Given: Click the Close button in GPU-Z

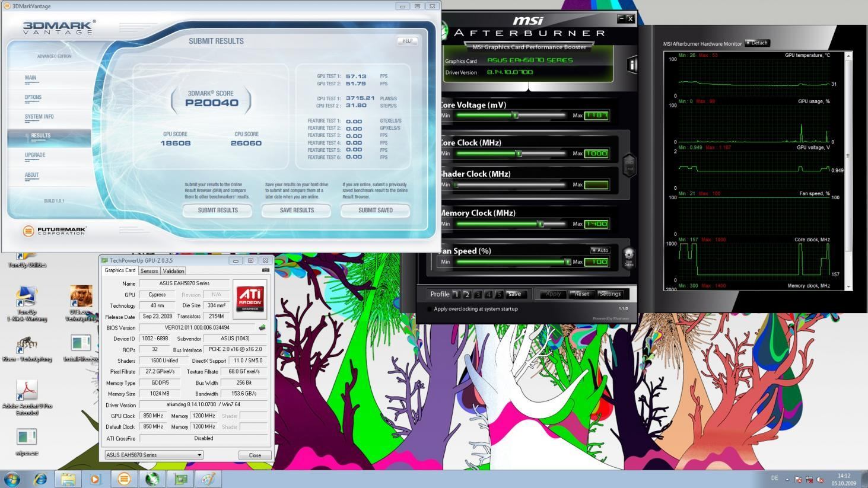Looking at the screenshot, I should pyautogui.click(x=255, y=455).
